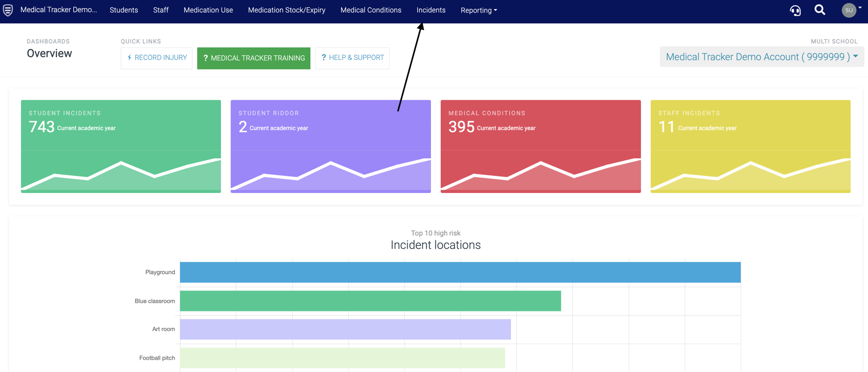Expand the Reporting dropdown menu
This screenshot has height=372, width=868.
pos(479,10)
